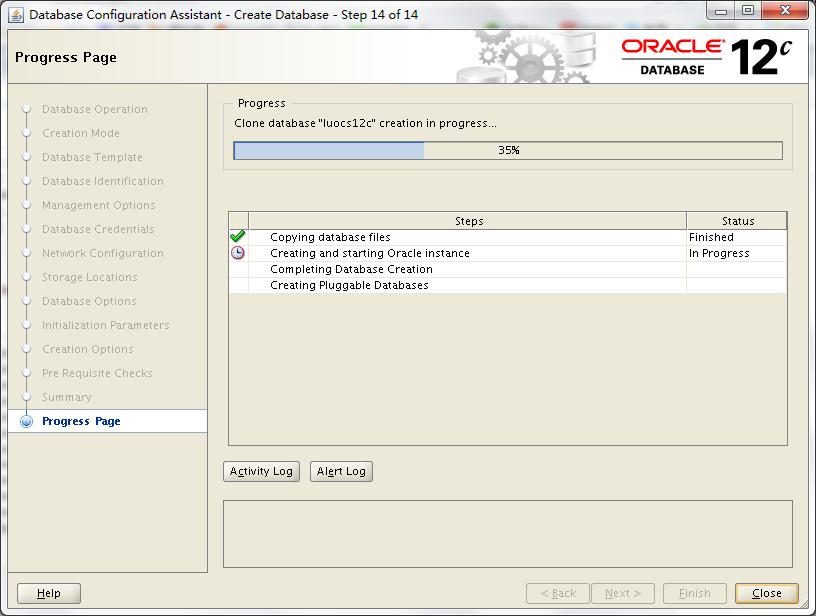Select the Creation Options step

87,349
